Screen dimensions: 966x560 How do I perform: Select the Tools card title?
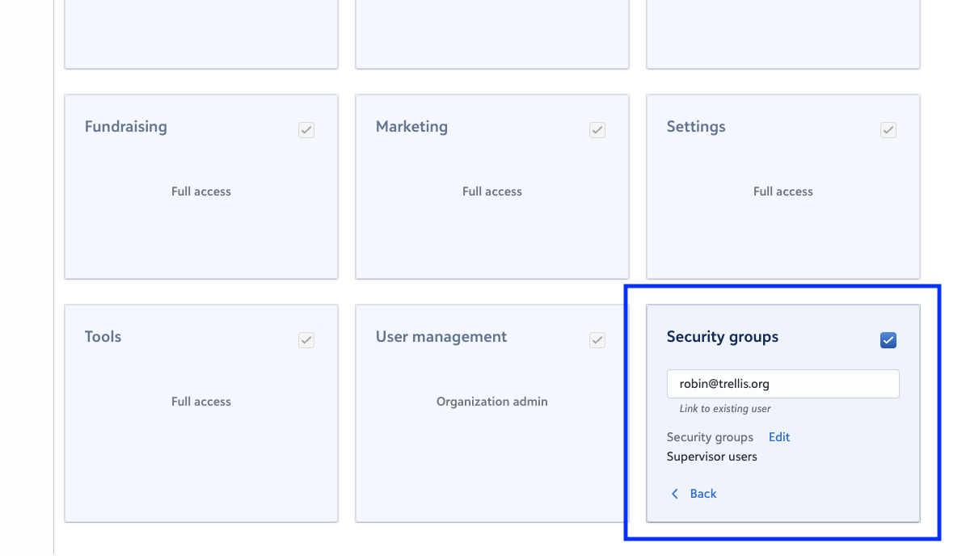pyautogui.click(x=103, y=337)
